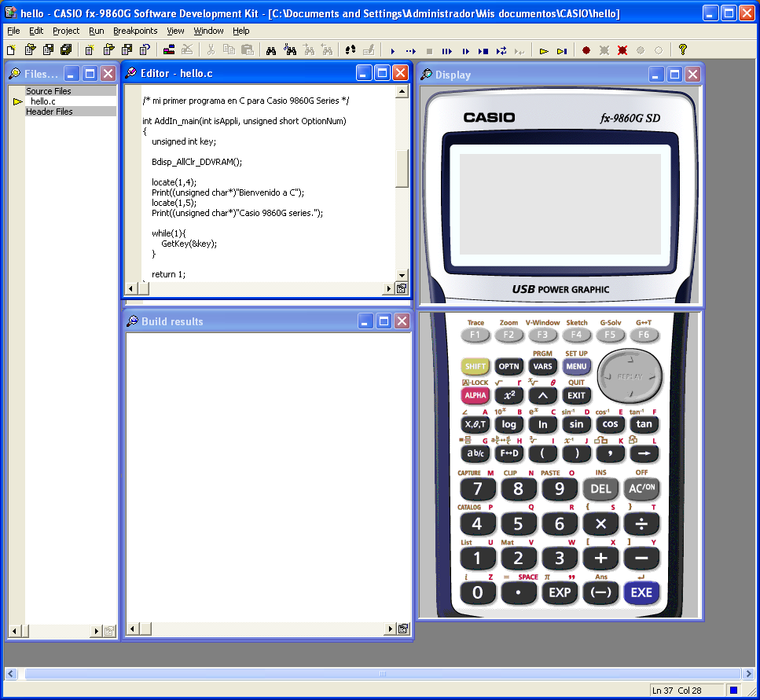Click the project icon with blue curved arrow
The image size is (760, 700).
pyautogui.click(x=145, y=50)
